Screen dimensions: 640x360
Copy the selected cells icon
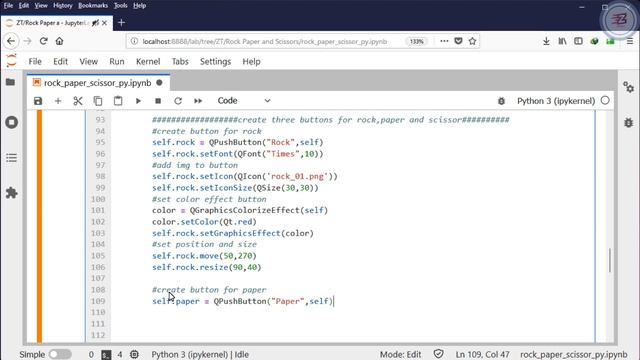coord(98,101)
